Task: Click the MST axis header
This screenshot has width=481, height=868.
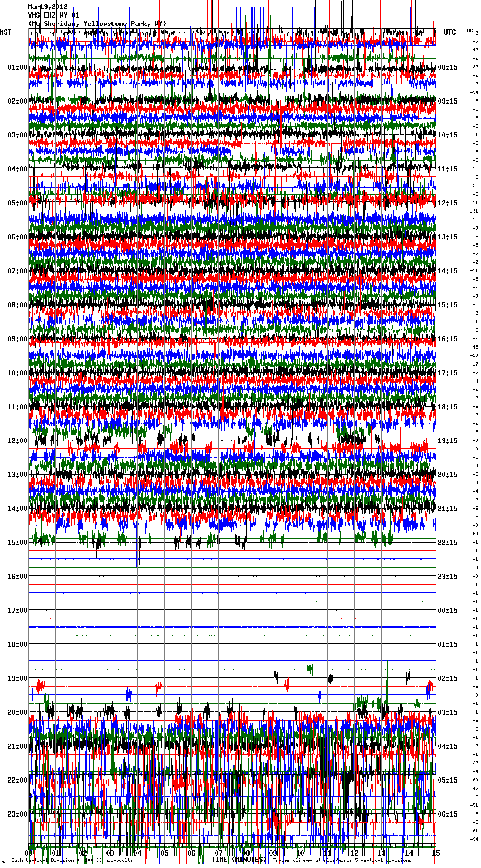Action: 6,32
